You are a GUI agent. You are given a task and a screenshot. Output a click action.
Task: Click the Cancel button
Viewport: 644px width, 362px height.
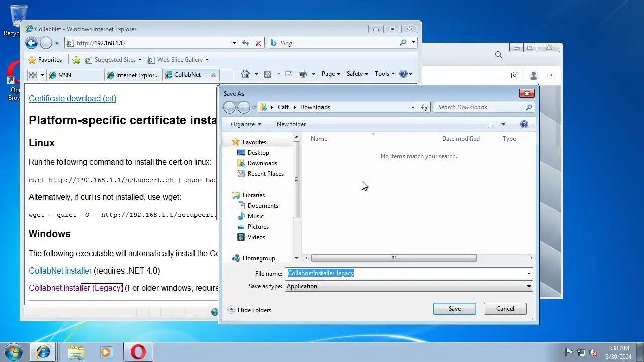505,309
